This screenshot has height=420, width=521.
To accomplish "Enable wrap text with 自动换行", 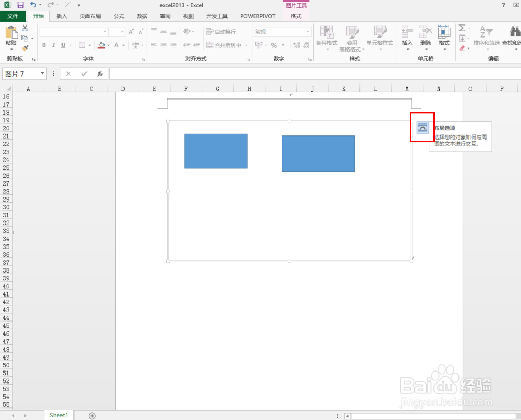I will click(x=221, y=30).
